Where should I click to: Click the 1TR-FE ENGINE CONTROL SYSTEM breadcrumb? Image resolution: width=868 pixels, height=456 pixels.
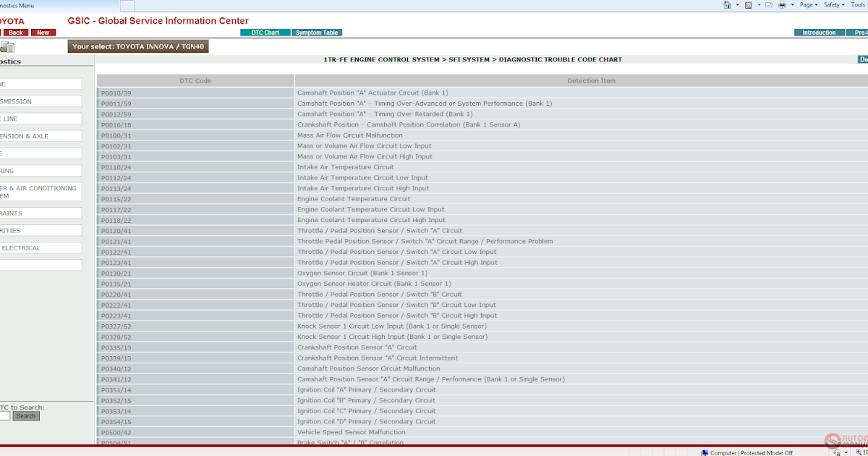(x=381, y=60)
